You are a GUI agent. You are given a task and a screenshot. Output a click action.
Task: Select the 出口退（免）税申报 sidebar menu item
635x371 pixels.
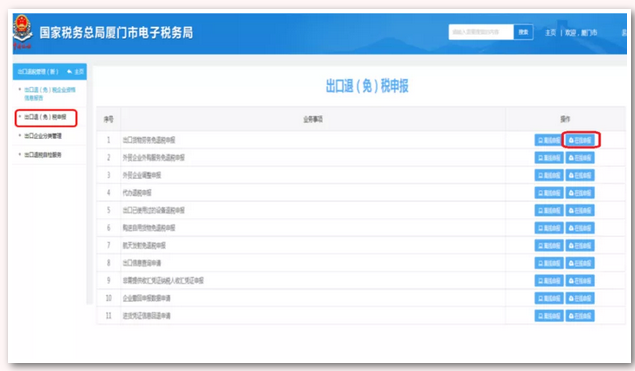click(x=45, y=117)
